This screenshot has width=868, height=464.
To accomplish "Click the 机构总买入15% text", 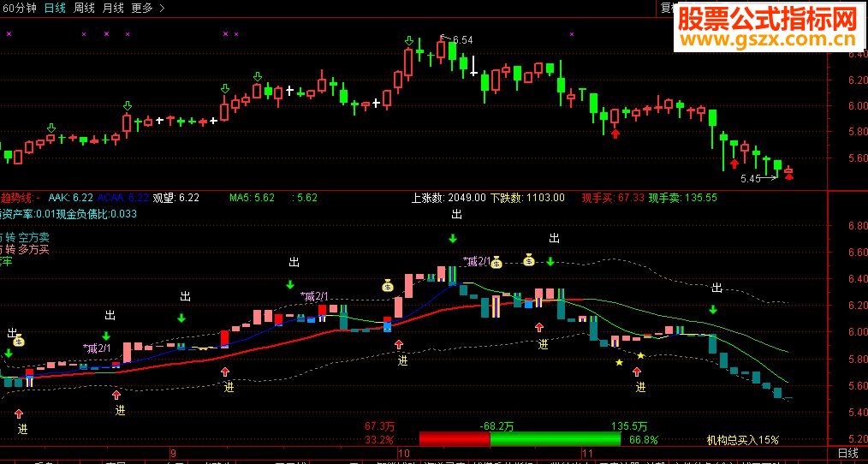I will coord(742,440).
